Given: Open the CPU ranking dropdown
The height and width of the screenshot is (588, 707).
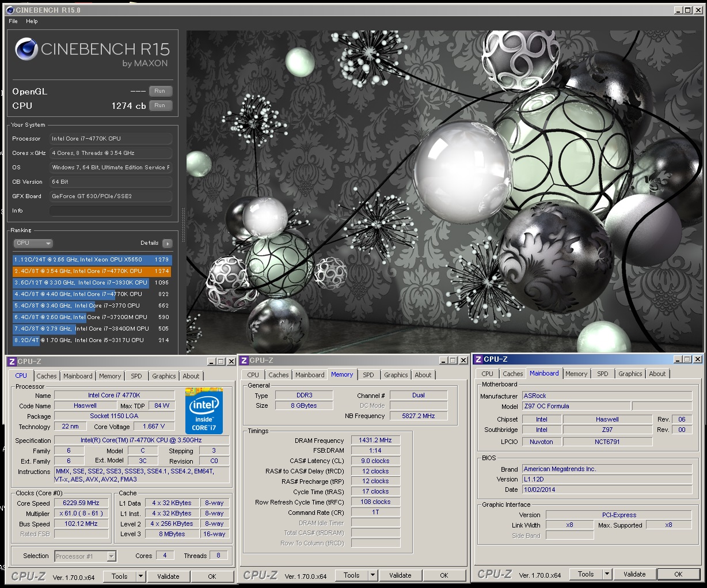Looking at the screenshot, I should point(33,243).
